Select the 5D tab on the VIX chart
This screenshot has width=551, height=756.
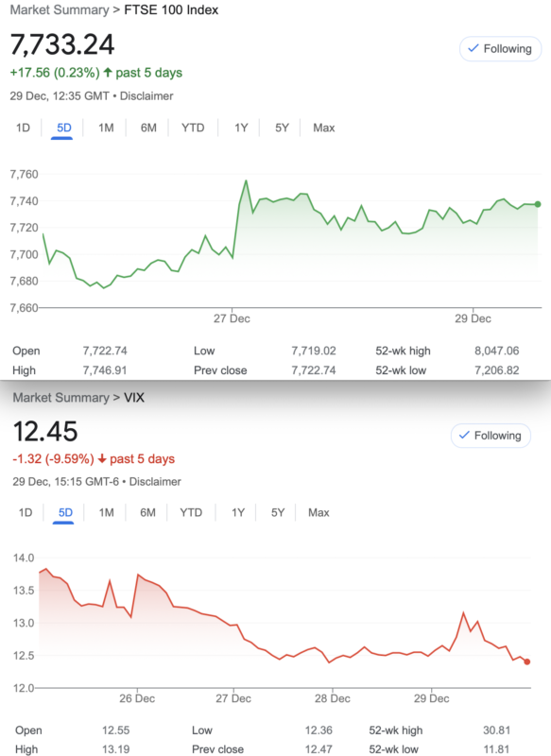(x=65, y=512)
